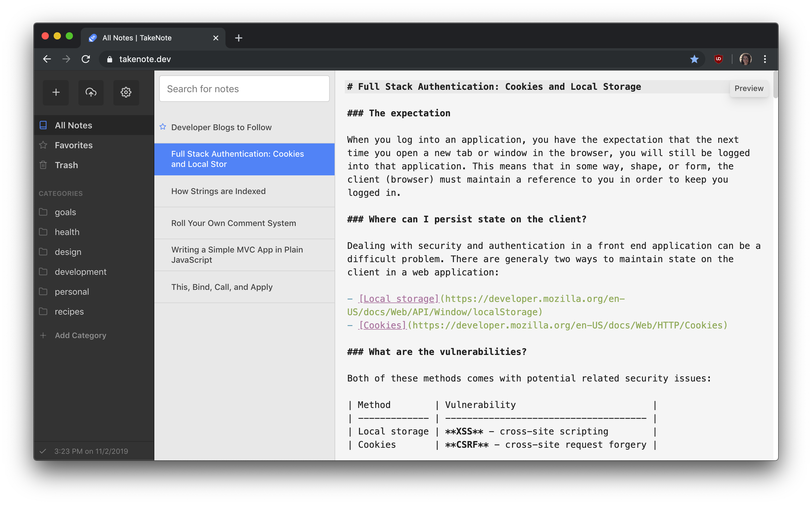The width and height of the screenshot is (812, 505).
Task: Open the development category folder
Action: coord(81,272)
